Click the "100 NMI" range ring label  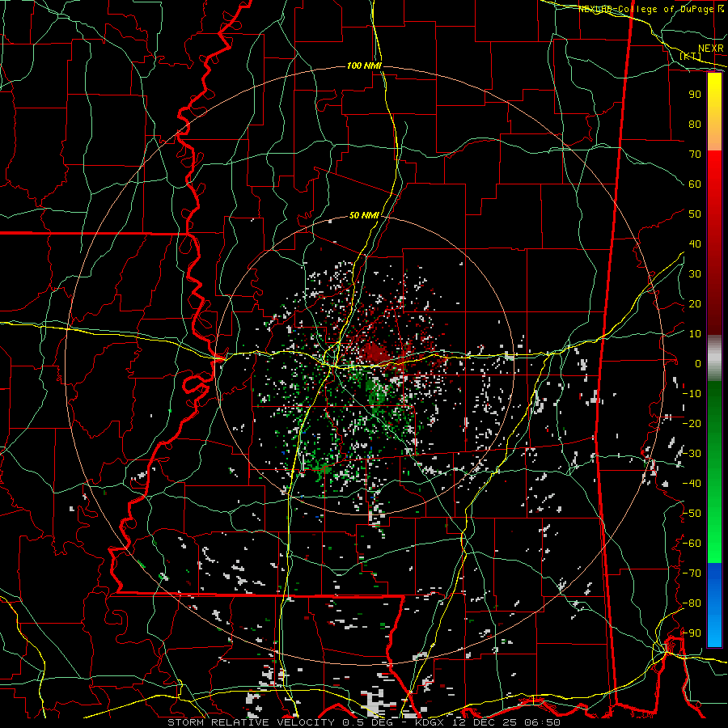coord(364,66)
